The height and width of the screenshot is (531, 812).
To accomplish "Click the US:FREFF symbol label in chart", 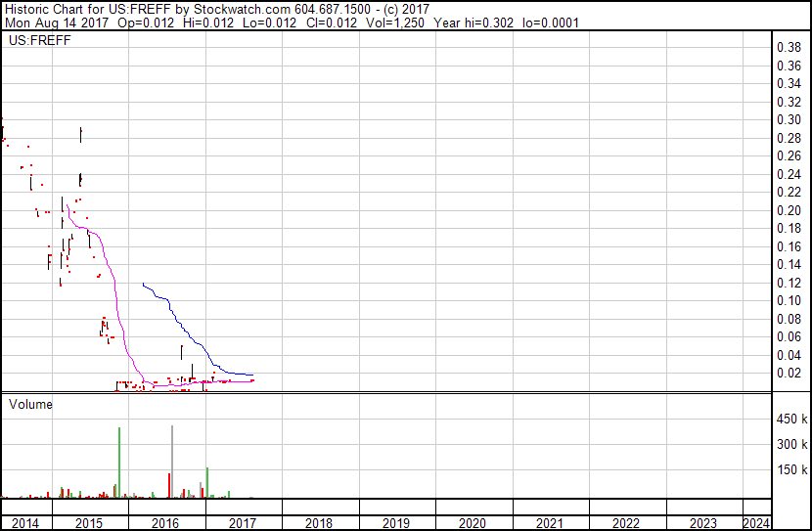I will tap(40, 40).
